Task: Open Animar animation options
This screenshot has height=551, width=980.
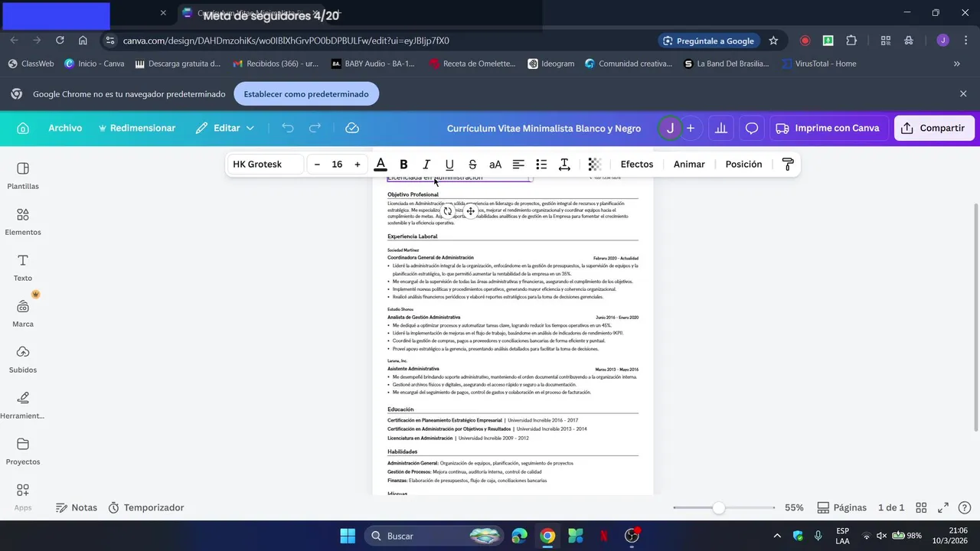Action: 689,165
